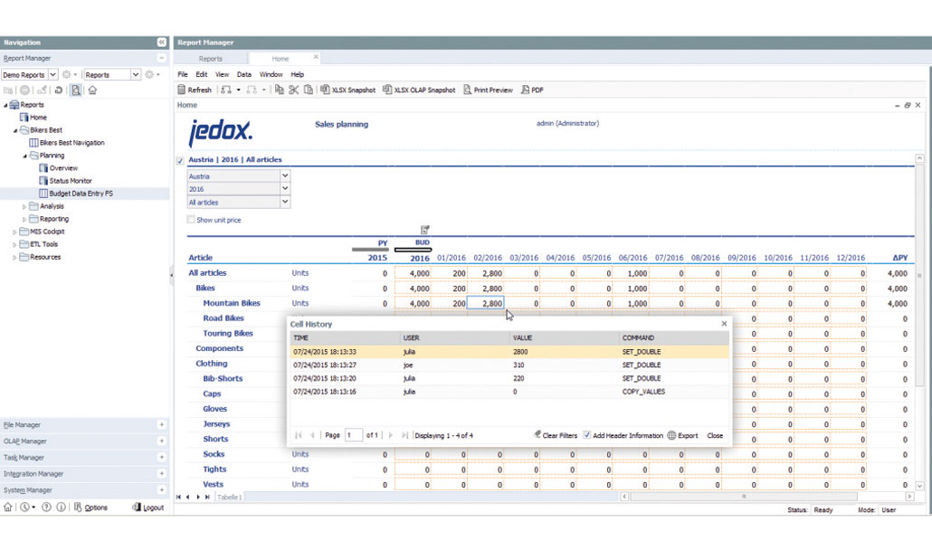
Task: Click the Logout icon
Action: click(148, 508)
